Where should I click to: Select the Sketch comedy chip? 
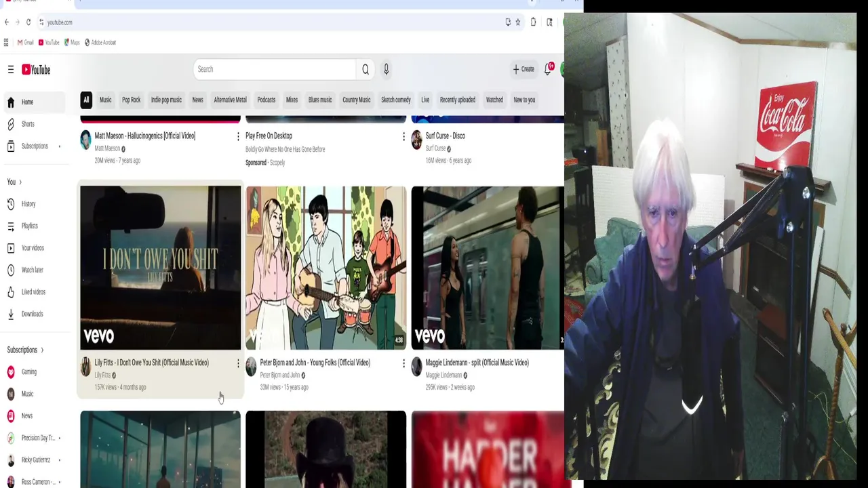[396, 100]
